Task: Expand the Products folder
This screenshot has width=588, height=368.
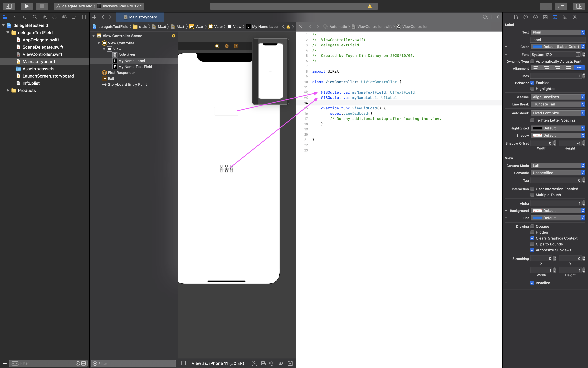Action: pyautogui.click(x=8, y=90)
